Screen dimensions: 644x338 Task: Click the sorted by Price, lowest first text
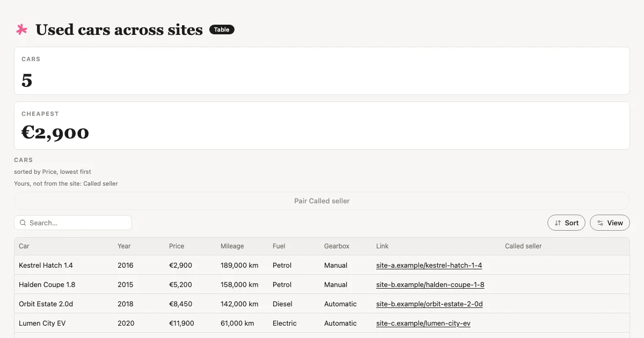(53, 172)
